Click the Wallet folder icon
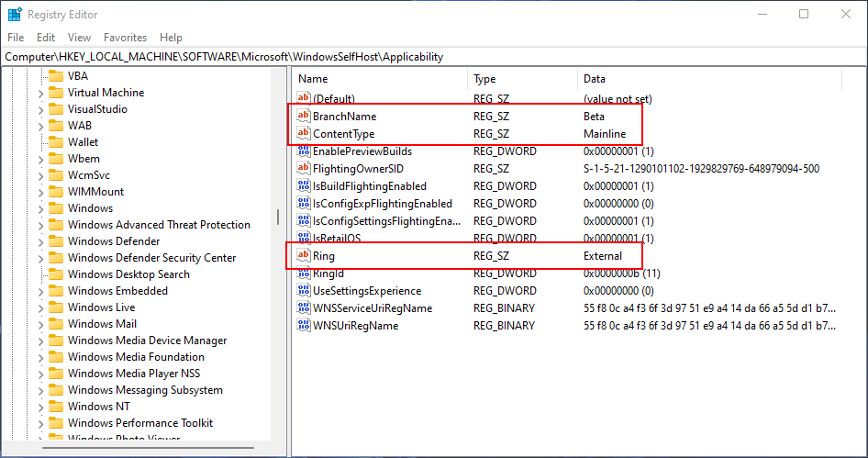The width and height of the screenshot is (868, 458). tap(55, 141)
